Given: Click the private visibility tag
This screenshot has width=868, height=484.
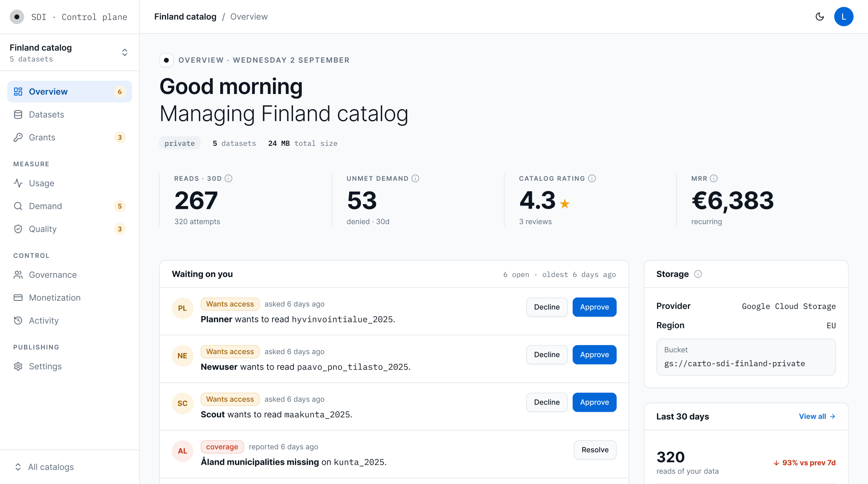Looking at the screenshot, I should pos(180,143).
